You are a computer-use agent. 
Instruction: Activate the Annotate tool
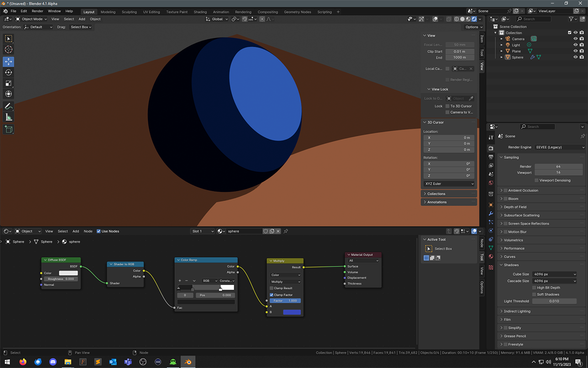[8, 106]
